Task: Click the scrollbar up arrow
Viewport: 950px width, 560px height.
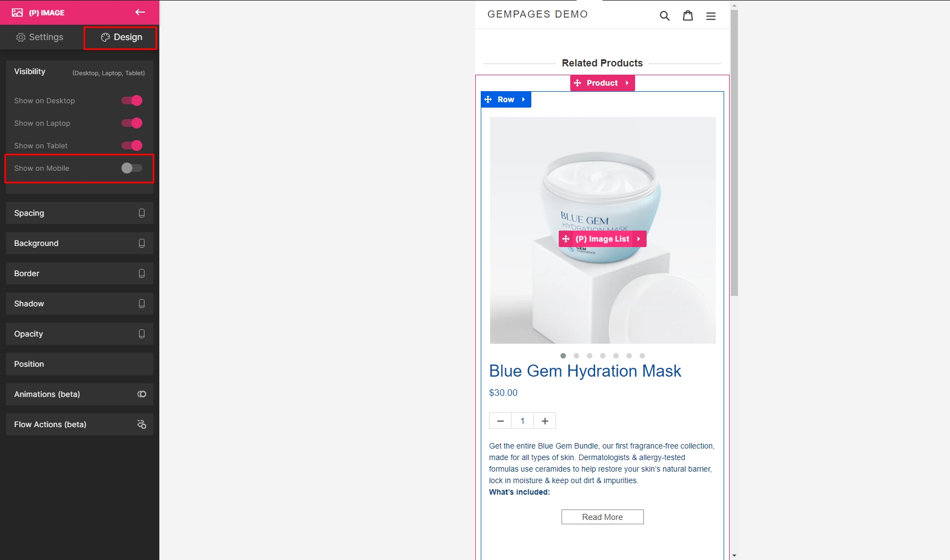Action: tap(734, 5)
